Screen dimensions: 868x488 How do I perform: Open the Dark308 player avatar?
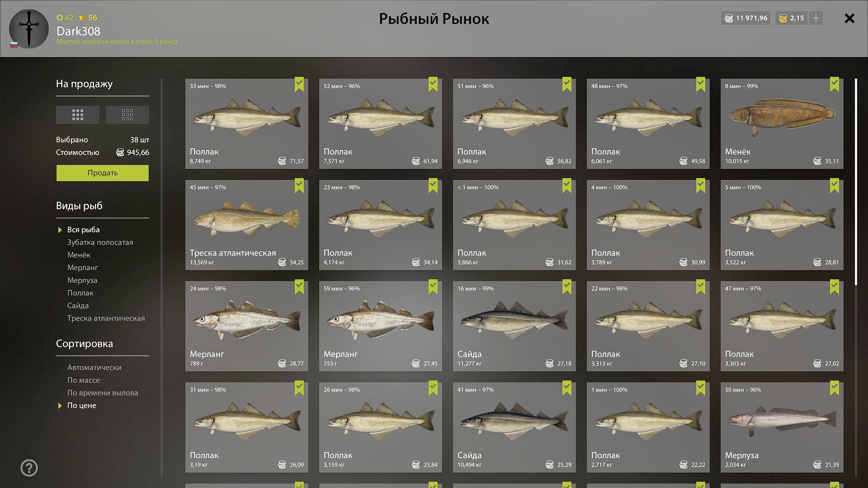coord(29,29)
